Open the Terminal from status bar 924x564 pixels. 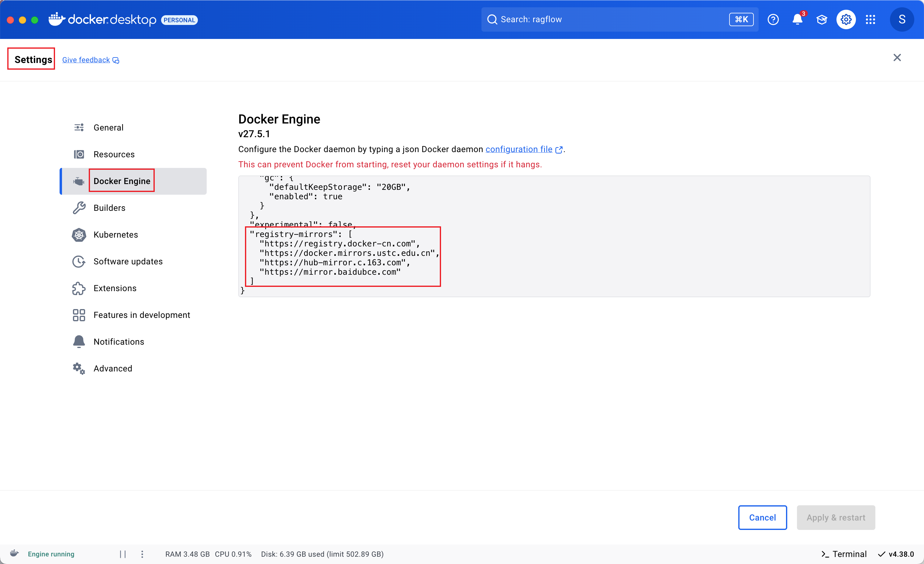click(x=844, y=554)
